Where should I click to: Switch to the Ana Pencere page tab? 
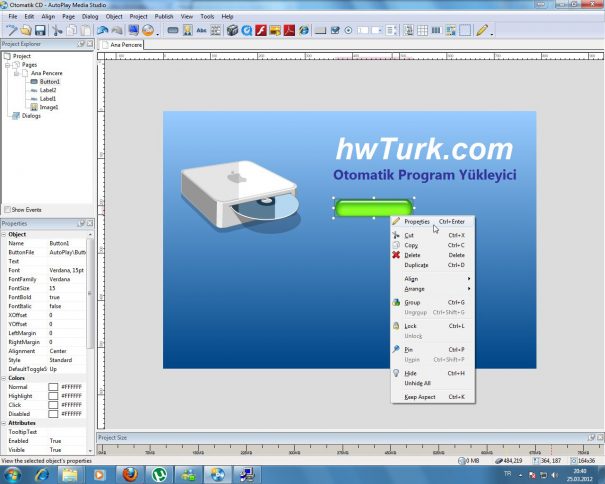(x=122, y=45)
